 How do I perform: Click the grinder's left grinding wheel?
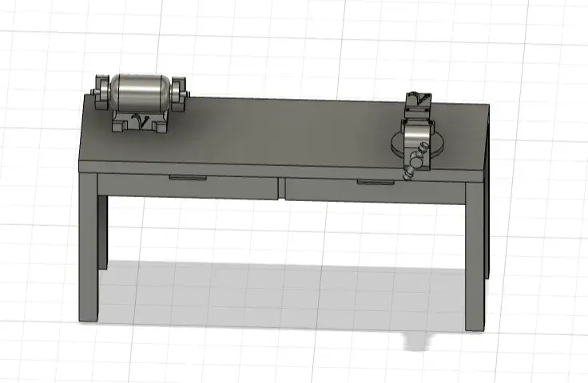click(x=101, y=92)
